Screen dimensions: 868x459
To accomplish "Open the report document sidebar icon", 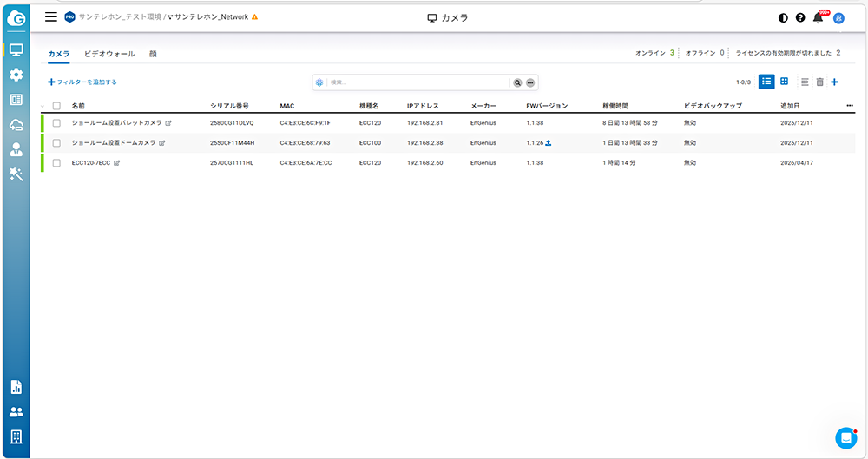I will tap(16, 387).
